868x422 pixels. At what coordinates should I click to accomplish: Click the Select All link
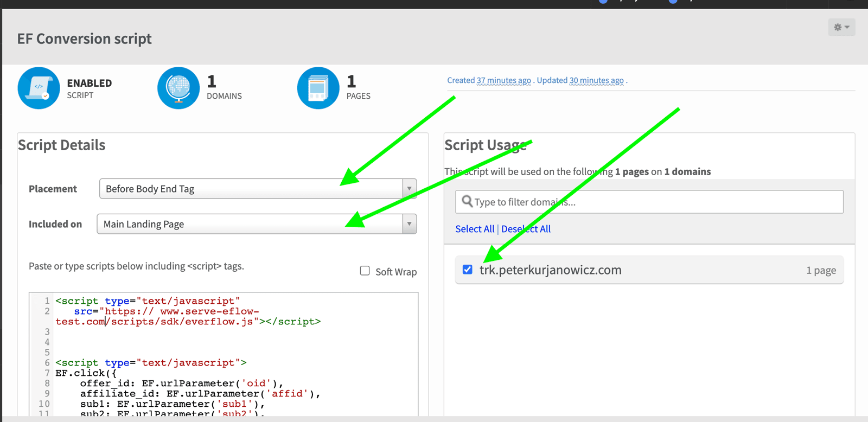pyautogui.click(x=475, y=229)
